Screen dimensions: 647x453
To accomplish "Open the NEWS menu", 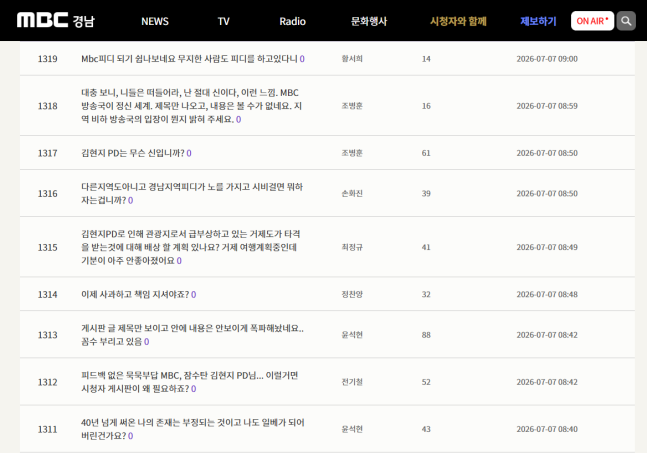I will coord(155,21).
